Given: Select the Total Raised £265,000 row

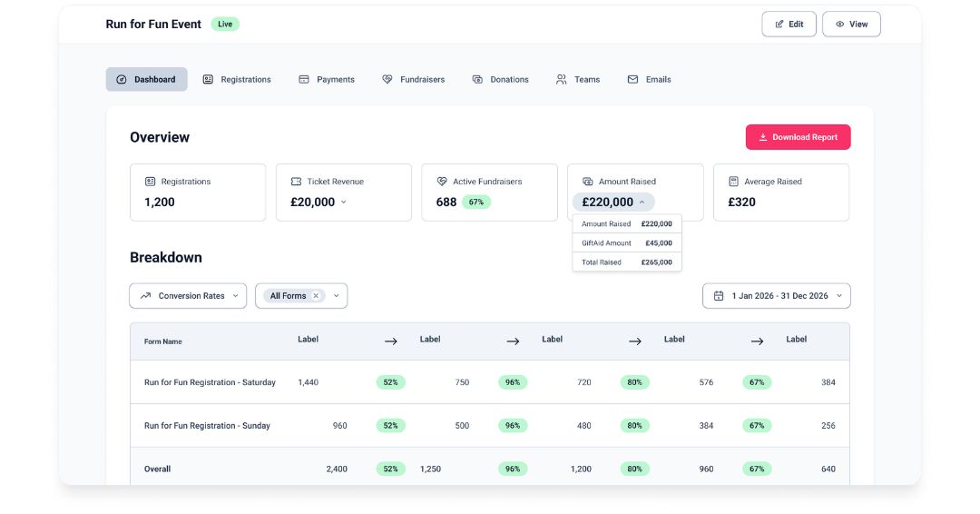Looking at the screenshot, I should (627, 262).
